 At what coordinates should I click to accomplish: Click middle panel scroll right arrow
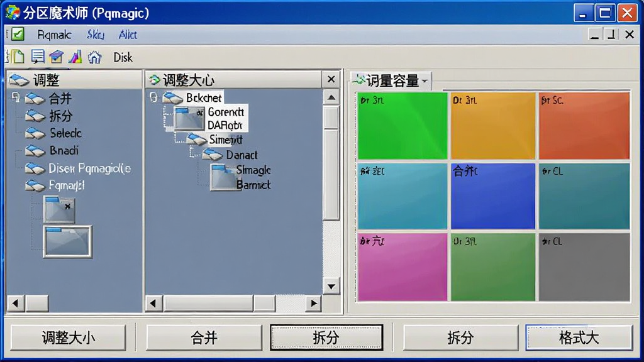pyautogui.click(x=313, y=304)
